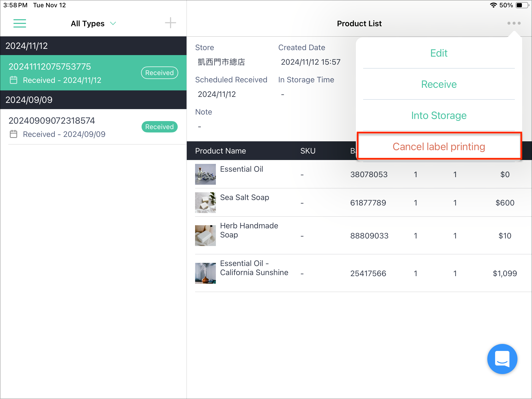This screenshot has width=532, height=399.
Task: Select Essential Oil - California Sunshine row
Action: pos(359,273)
